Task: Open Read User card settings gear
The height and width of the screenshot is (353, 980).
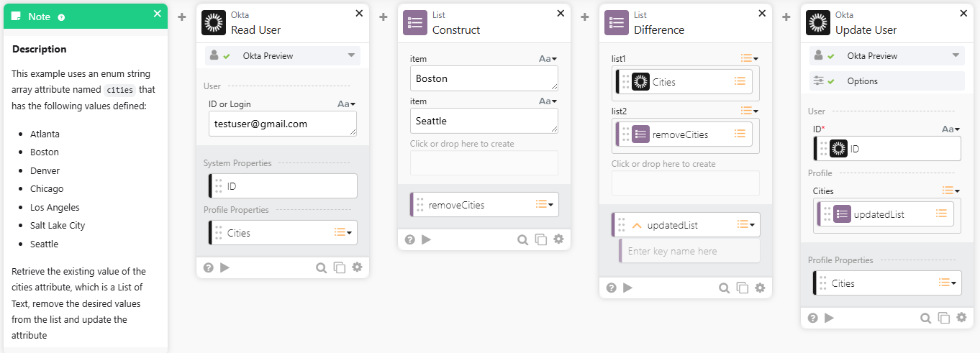Action: point(357,267)
